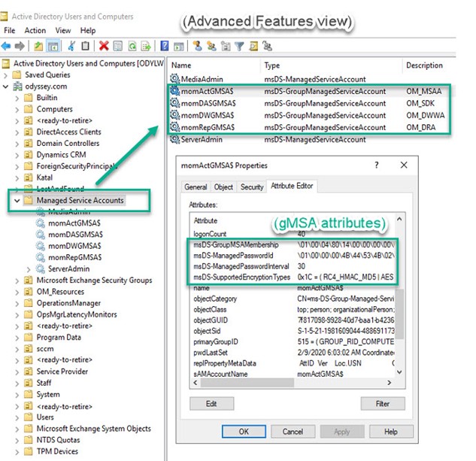The width and height of the screenshot is (476, 461).
Task: Collapse the Managed Service Accounts node
Action: pos(17,201)
